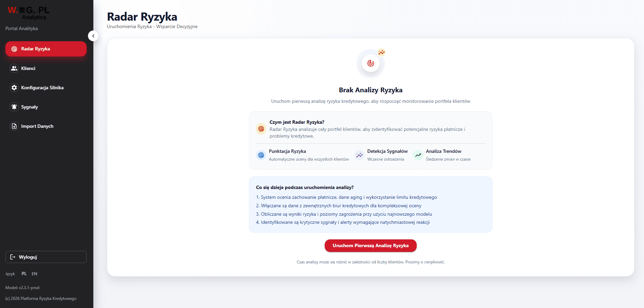The width and height of the screenshot is (644, 308).
Task: Click the large central radar icon
Action: coord(371,63)
